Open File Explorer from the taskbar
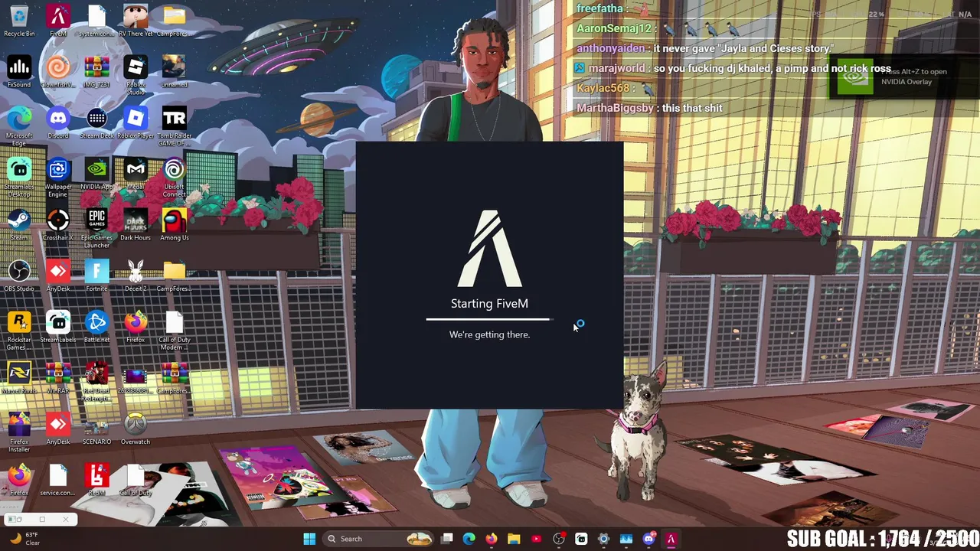Screen dimensions: 980x551 [x=514, y=539]
